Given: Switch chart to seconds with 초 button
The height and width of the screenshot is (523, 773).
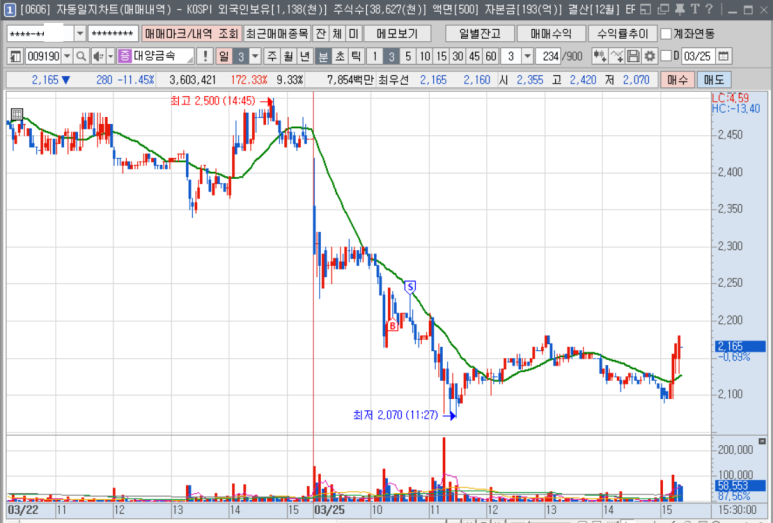Looking at the screenshot, I should tap(340, 56).
